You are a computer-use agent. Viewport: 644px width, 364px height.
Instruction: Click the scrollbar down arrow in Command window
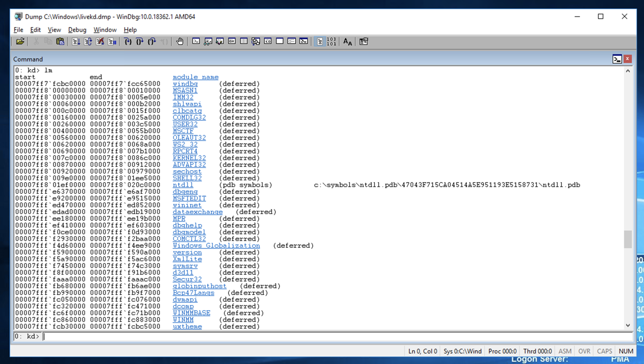point(628,326)
